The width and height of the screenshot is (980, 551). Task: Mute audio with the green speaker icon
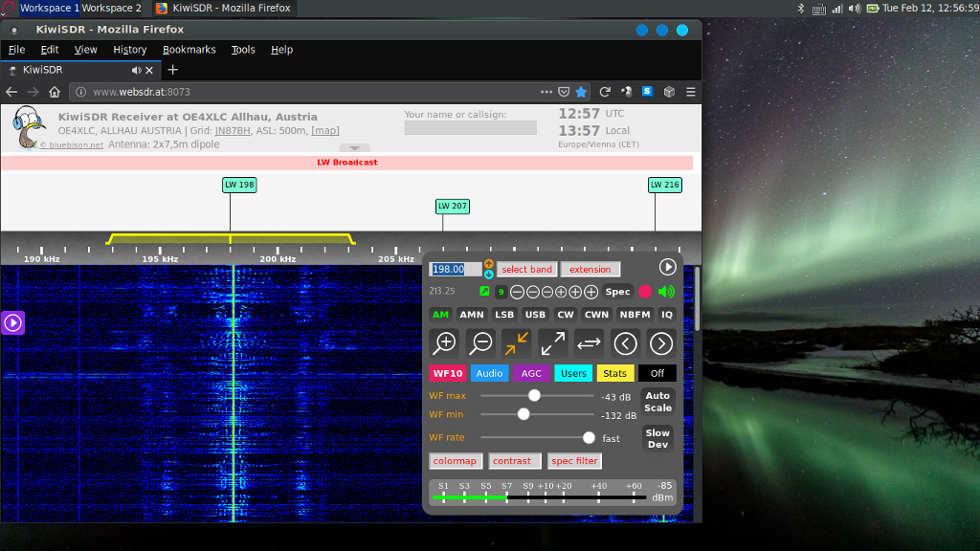(666, 292)
